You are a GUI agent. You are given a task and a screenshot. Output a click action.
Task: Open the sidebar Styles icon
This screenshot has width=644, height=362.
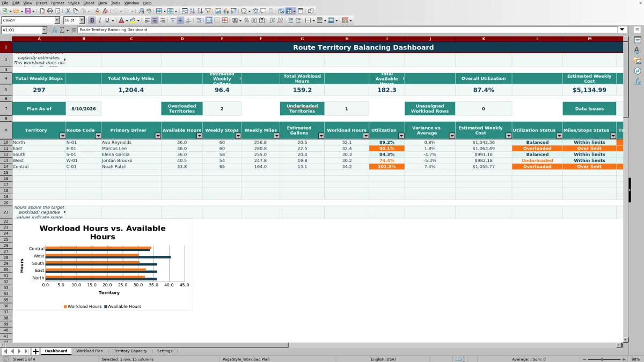coord(638,50)
